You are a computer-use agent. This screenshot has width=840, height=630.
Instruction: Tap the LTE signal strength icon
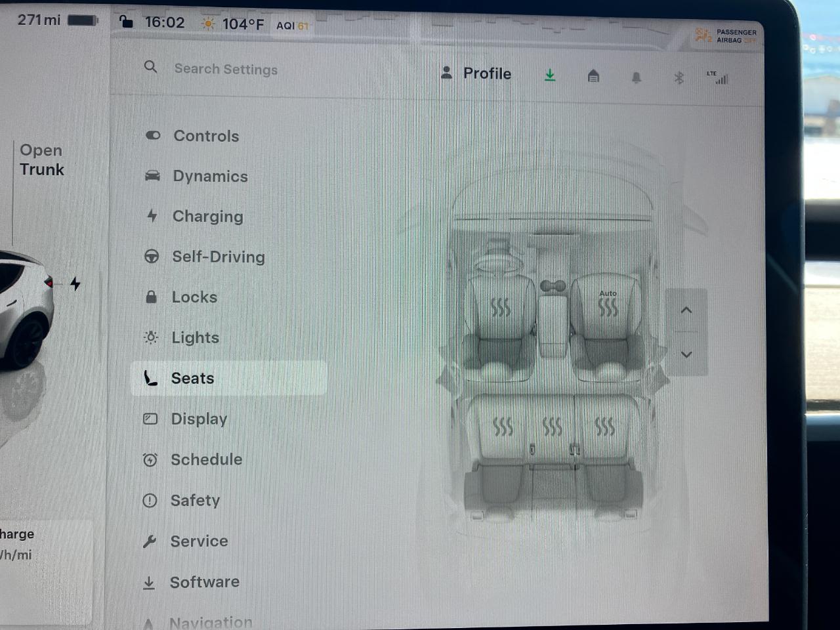coord(718,77)
